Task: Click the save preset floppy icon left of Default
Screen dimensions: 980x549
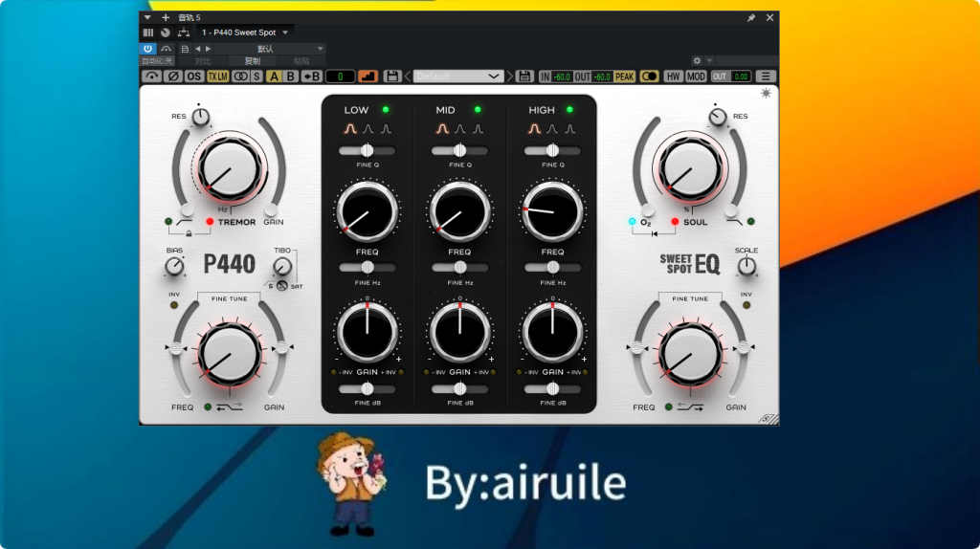Action: click(x=391, y=77)
